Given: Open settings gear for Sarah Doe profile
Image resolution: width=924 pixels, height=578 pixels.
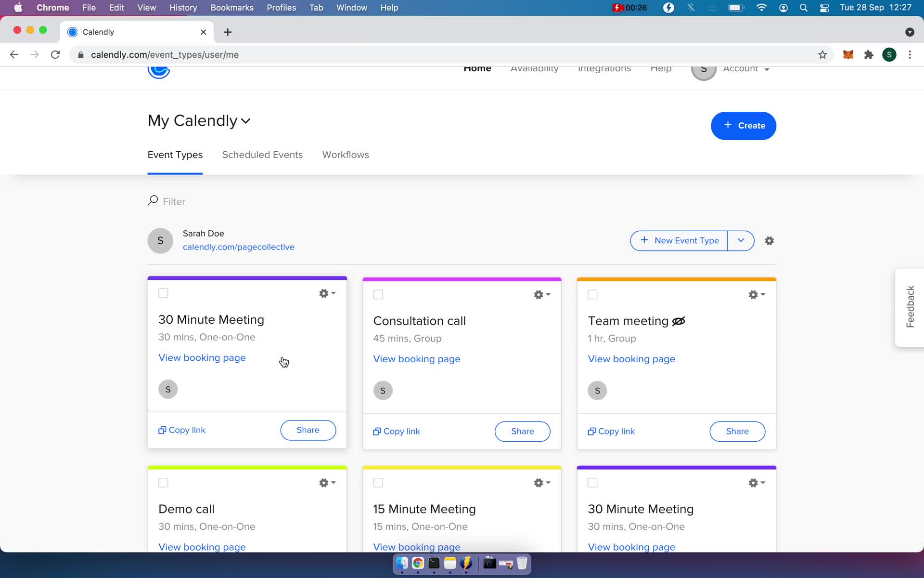Looking at the screenshot, I should 769,240.
